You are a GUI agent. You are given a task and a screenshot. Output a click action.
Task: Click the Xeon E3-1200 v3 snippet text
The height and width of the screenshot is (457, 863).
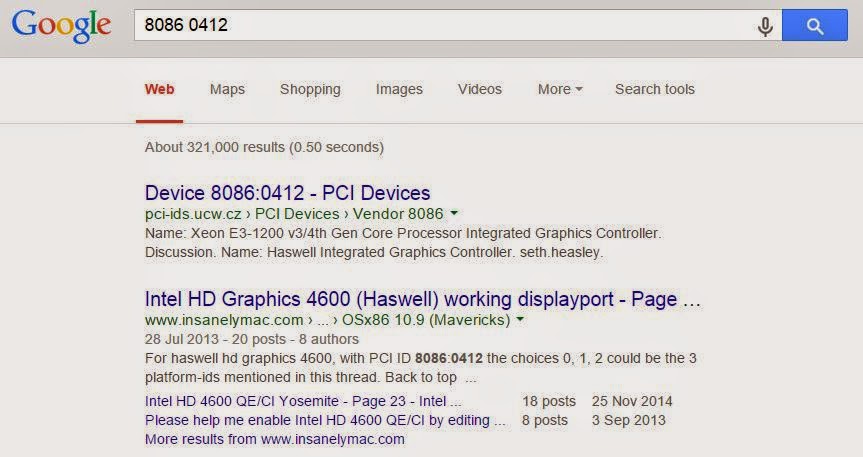(403, 233)
